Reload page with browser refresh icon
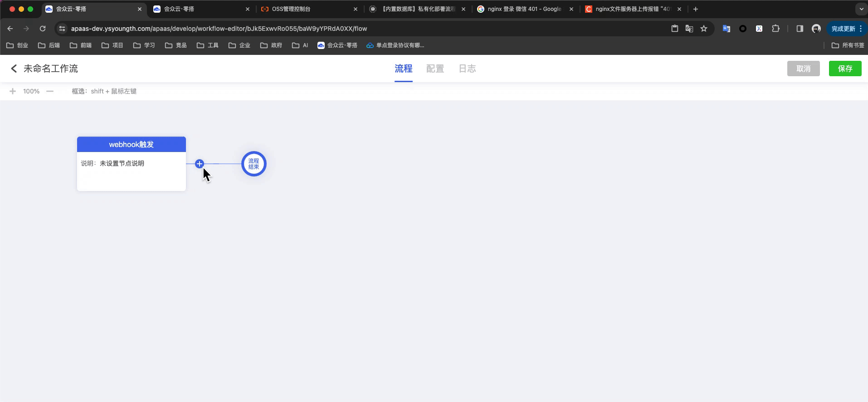The height and width of the screenshot is (402, 868). click(x=43, y=29)
